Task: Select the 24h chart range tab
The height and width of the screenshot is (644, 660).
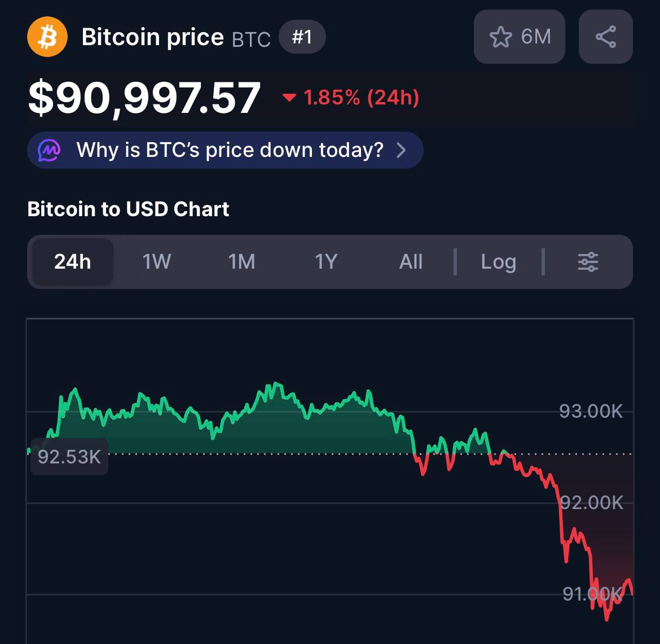Action: (x=73, y=262)
